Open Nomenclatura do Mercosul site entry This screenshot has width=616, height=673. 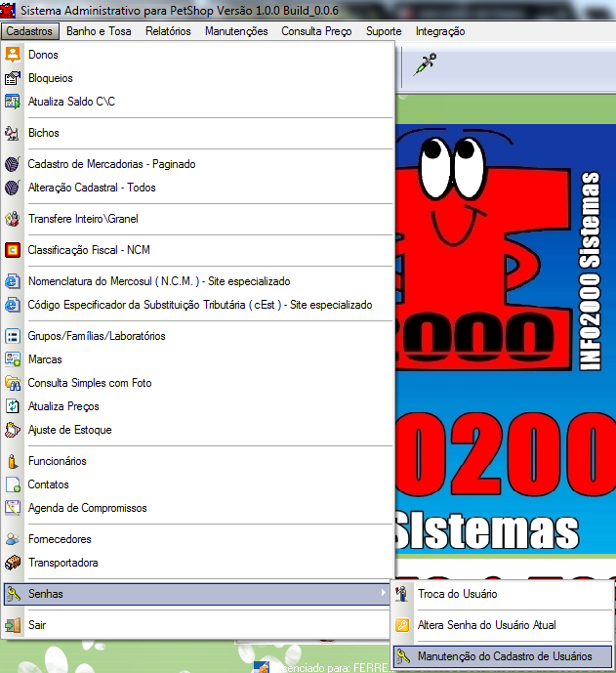pyautogui.click(x=198, y=281)
